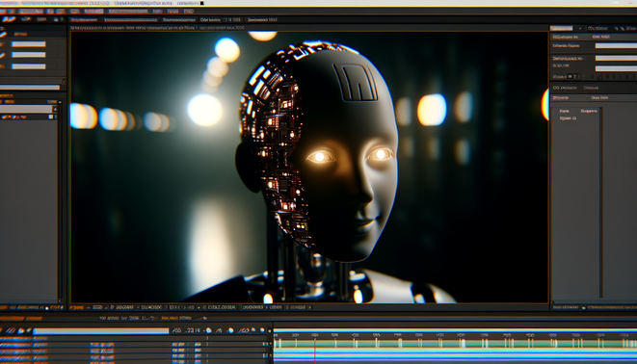This screenshot has width=637, height=364.
Task: Click the brush stroke icon heading the left panel
Action: coord(3,35)
